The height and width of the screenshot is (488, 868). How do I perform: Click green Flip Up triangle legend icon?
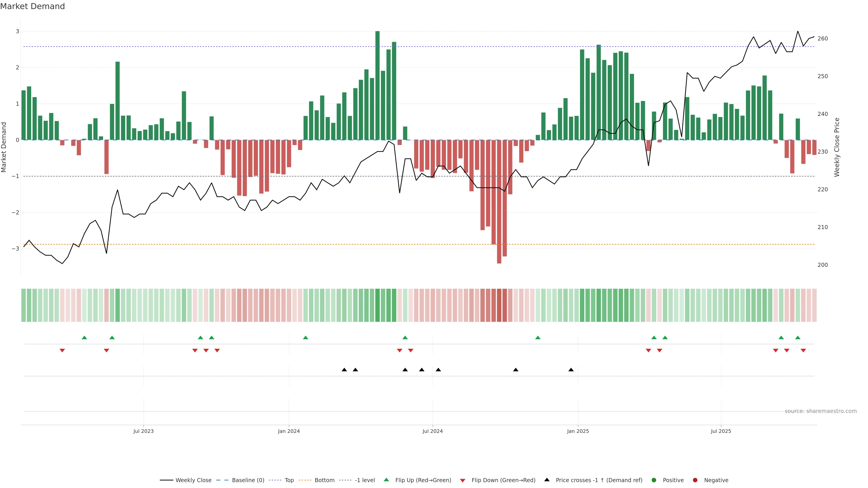coord(387,480)
